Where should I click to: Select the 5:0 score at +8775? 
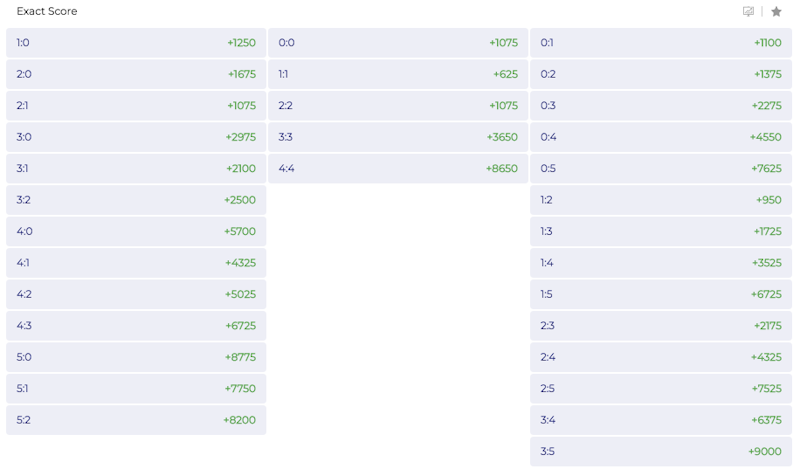pyautogui.click(x=136, y=357)
